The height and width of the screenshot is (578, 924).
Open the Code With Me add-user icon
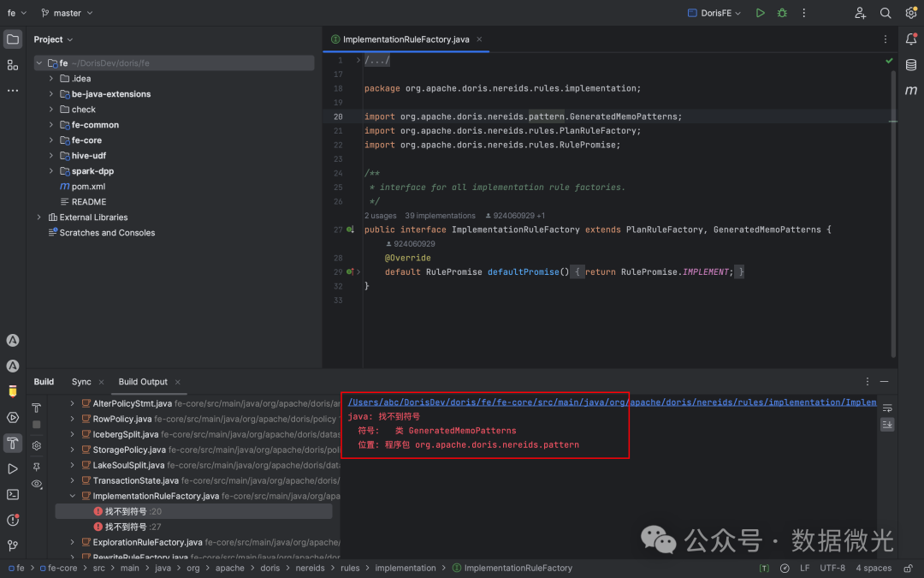(861, 13)
